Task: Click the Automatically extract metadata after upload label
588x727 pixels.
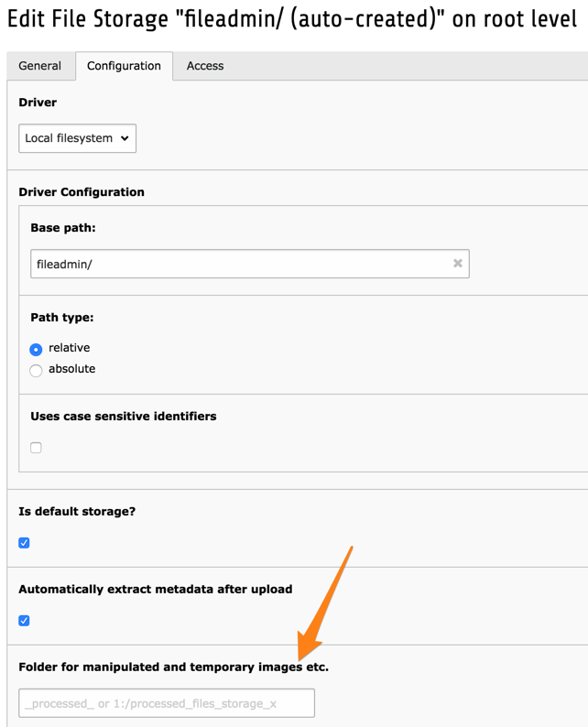Action: click(156, 589)
